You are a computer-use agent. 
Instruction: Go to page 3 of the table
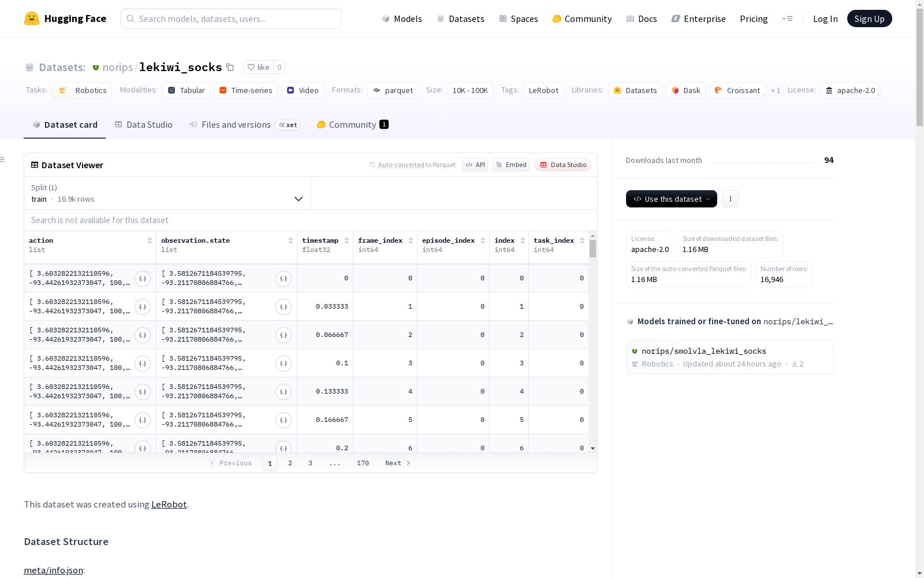(x=310, y=463)
